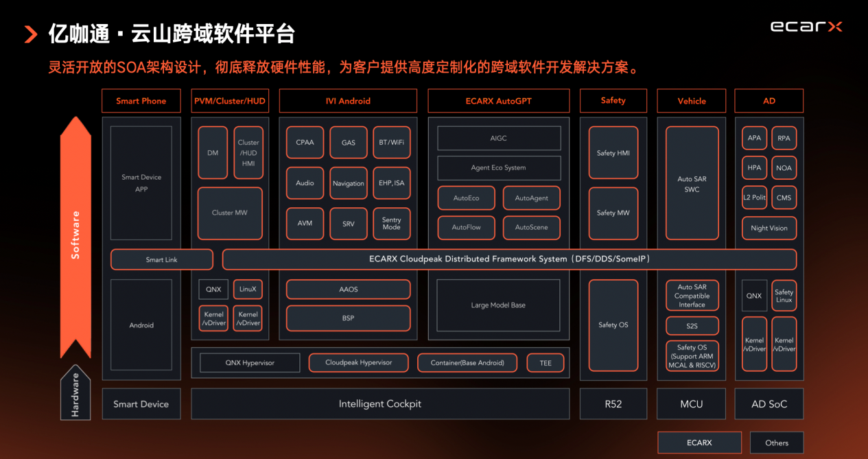The width and height of the screenshot is (868, 459).
Task: Select the Smart Link bar
Action: pos(162,260)
